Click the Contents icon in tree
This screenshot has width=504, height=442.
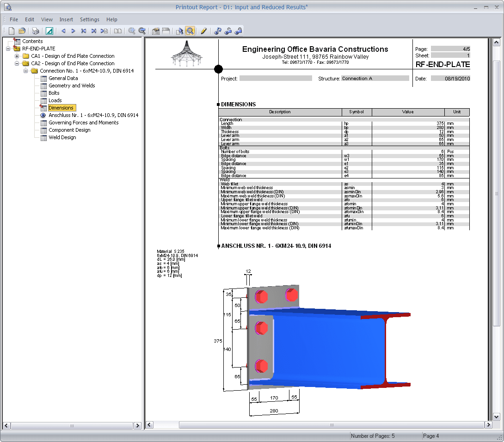(17, 41)
